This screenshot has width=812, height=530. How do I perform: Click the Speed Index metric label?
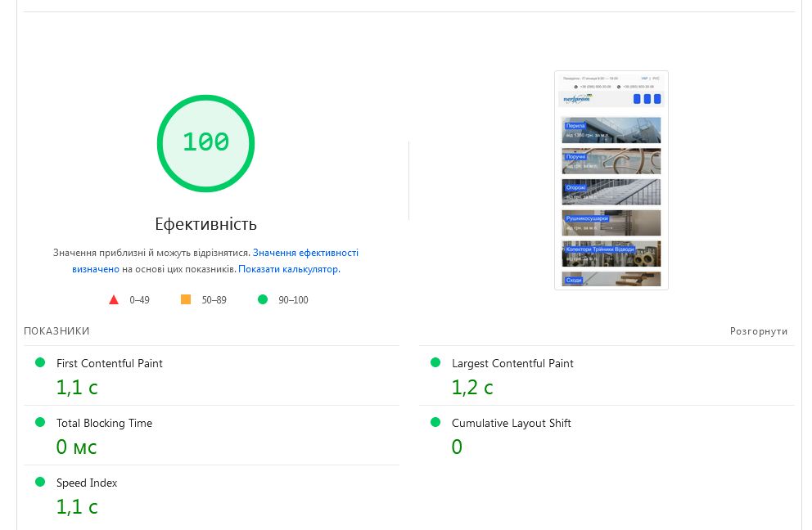point(87,483)
